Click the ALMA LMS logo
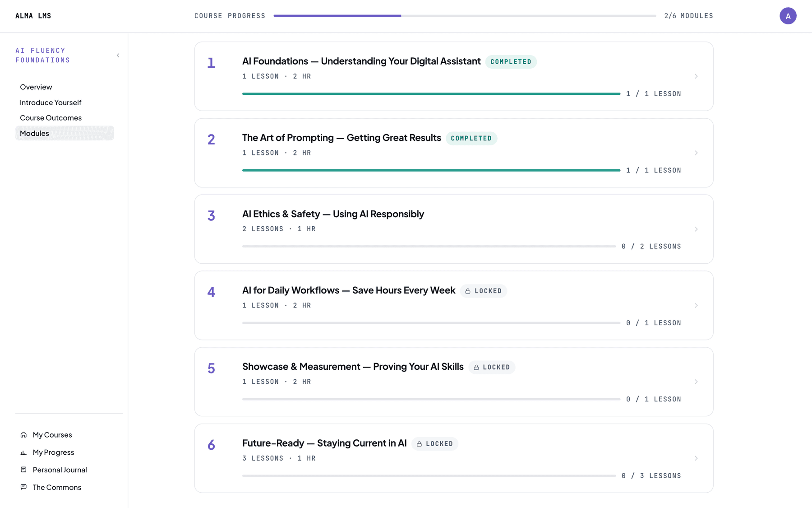 [33, 16]
